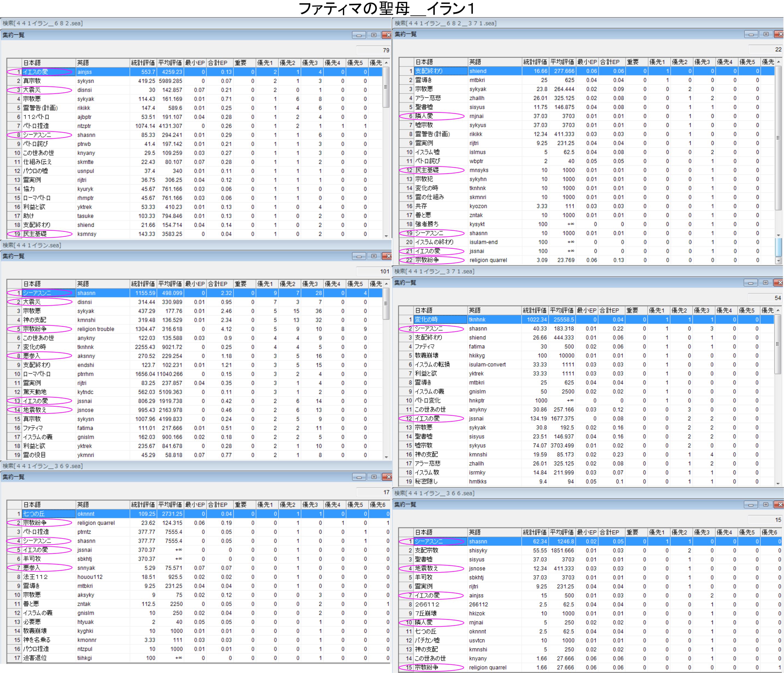This screenshot has width=784, height=673.
Task: Minimize the 441イラン_682.sea results window
Action: [x=358, y=35]
